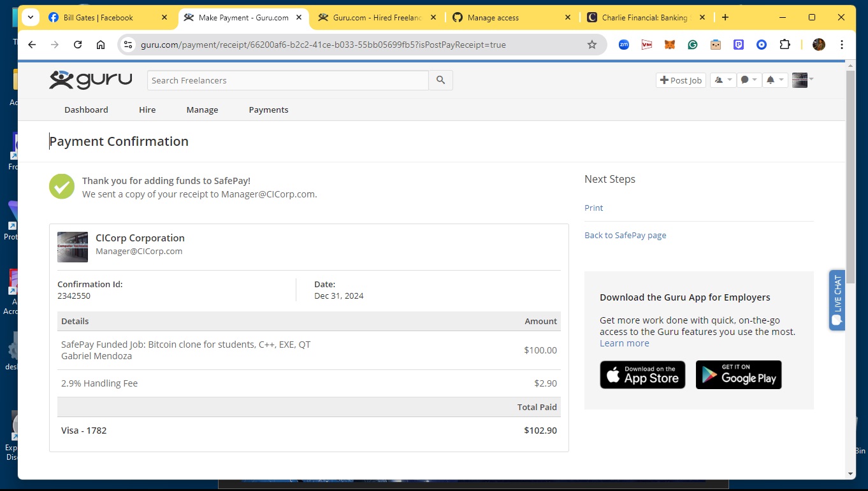Screen dimensions: 868x491
Task: Click the $102.90 total paid
Action: pyautogui.click(x=540, y=431)
